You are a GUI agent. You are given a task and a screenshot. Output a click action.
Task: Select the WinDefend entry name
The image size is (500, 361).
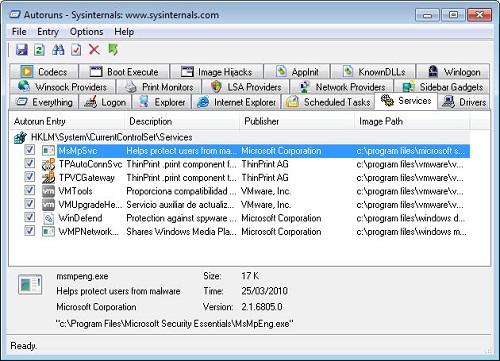point(80,218)
